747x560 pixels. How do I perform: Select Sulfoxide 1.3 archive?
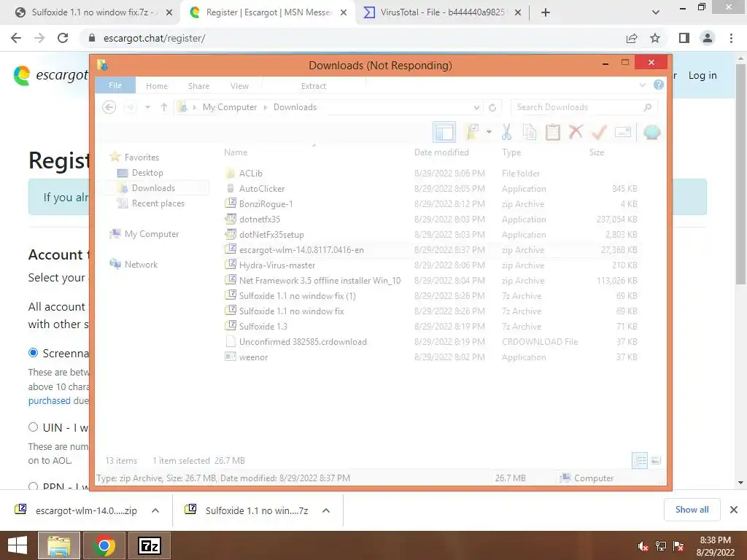263,326
